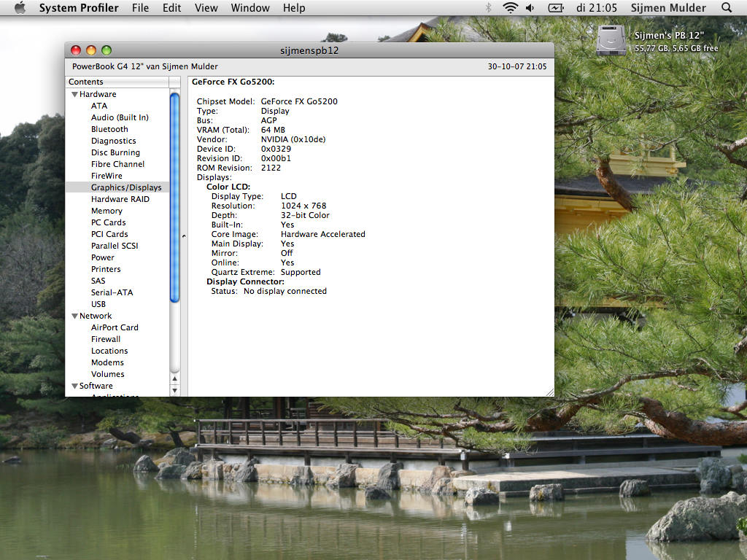Click the Device ID value 0x0329
Image resolution: width=747 pixels, height=560 pixels.
click(276, 149)
